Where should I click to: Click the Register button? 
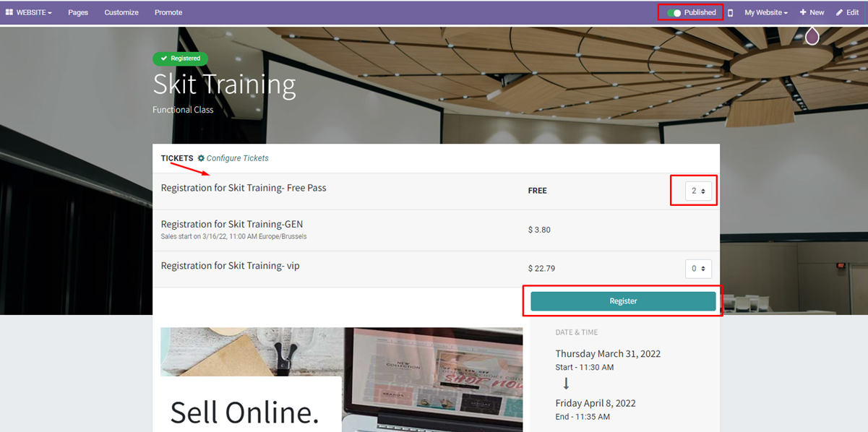623,301
